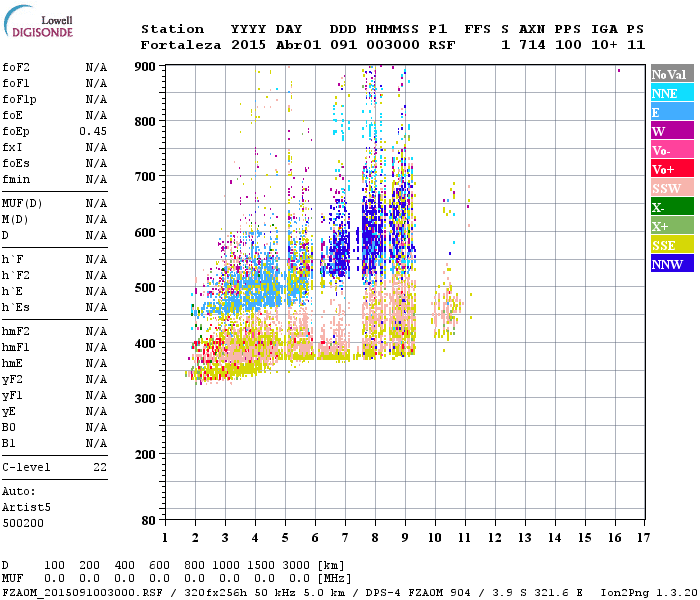700x600 pixels.
Task: Select the E blue legend swatch
Action: [672, 112]
